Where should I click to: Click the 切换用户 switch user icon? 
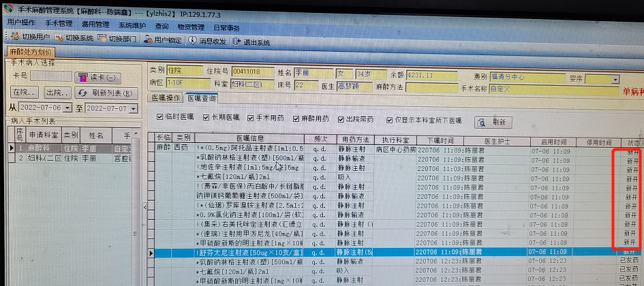[x=16, y=37]
